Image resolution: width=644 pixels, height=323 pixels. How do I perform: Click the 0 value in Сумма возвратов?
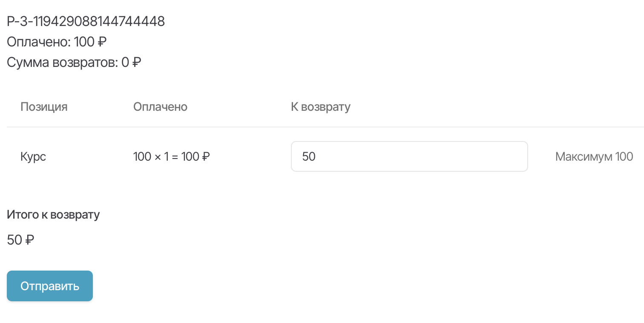click(125, 63)
